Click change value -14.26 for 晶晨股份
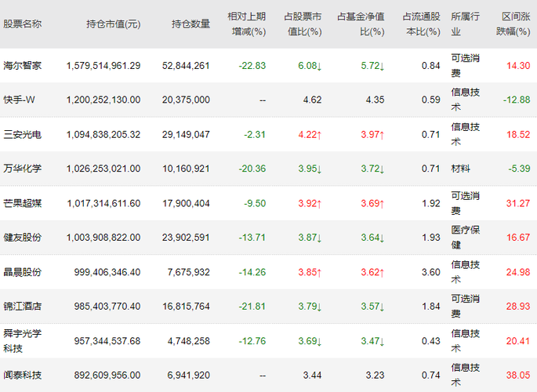Image resolution: width=537 pixels, height=392 pixels. pyautogui.click(x=252, y=272)
